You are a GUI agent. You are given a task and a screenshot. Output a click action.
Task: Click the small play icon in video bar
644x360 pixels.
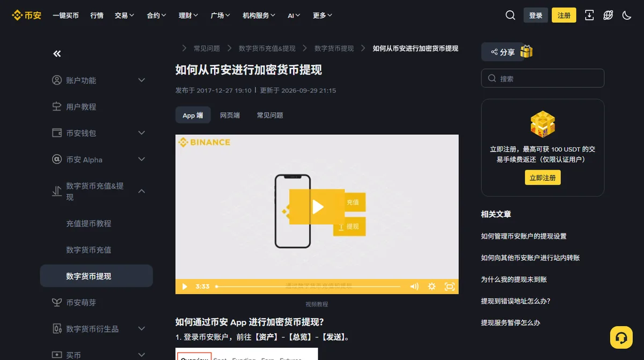pos(185,286)
